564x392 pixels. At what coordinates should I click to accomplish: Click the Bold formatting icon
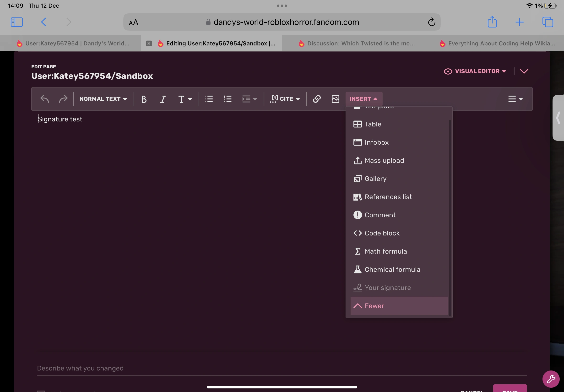(144, 99)
